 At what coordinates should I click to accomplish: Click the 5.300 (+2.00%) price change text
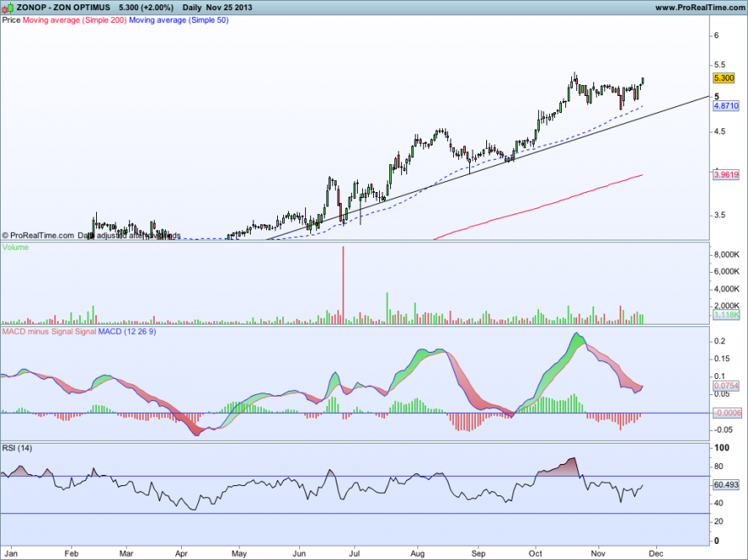tap(146, 8)
